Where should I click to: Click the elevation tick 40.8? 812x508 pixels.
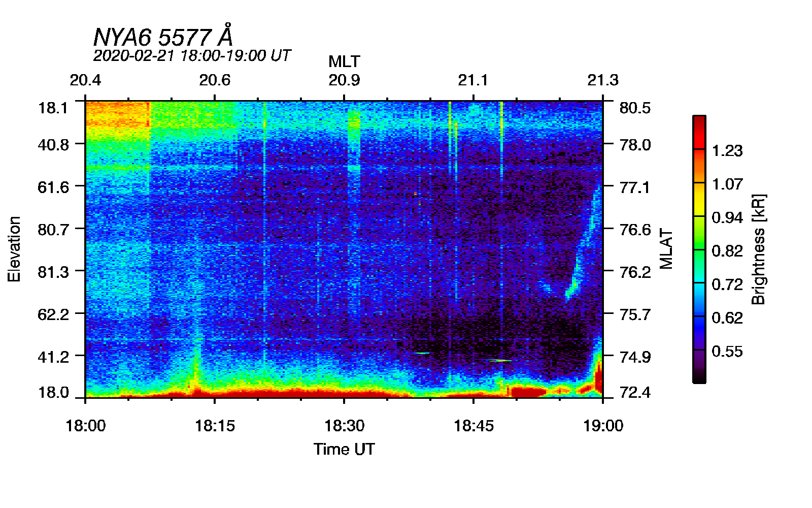[53, 145]
